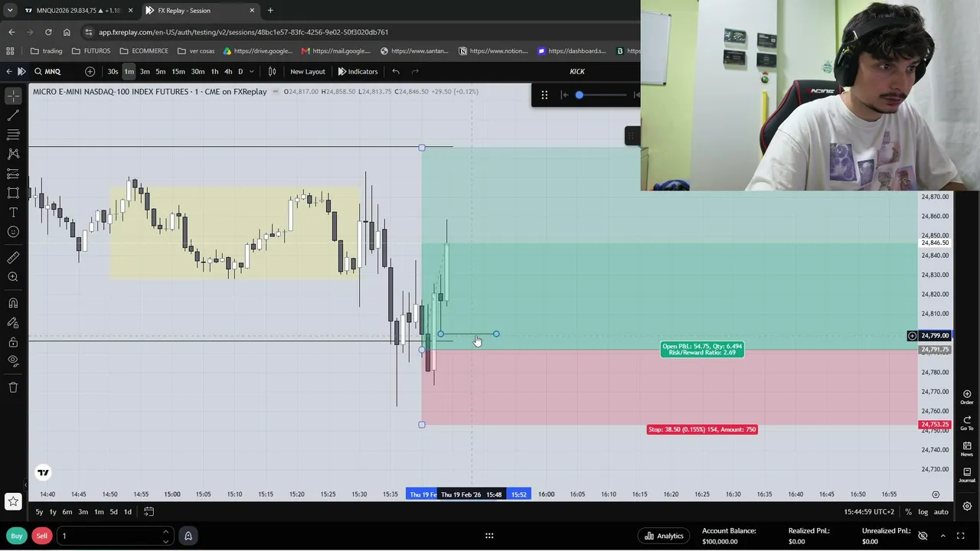Image resolution: width=980 pixels, height=551 pixels.
Task: Select the long/short position projection tool
Action: [x=13, y=174]
